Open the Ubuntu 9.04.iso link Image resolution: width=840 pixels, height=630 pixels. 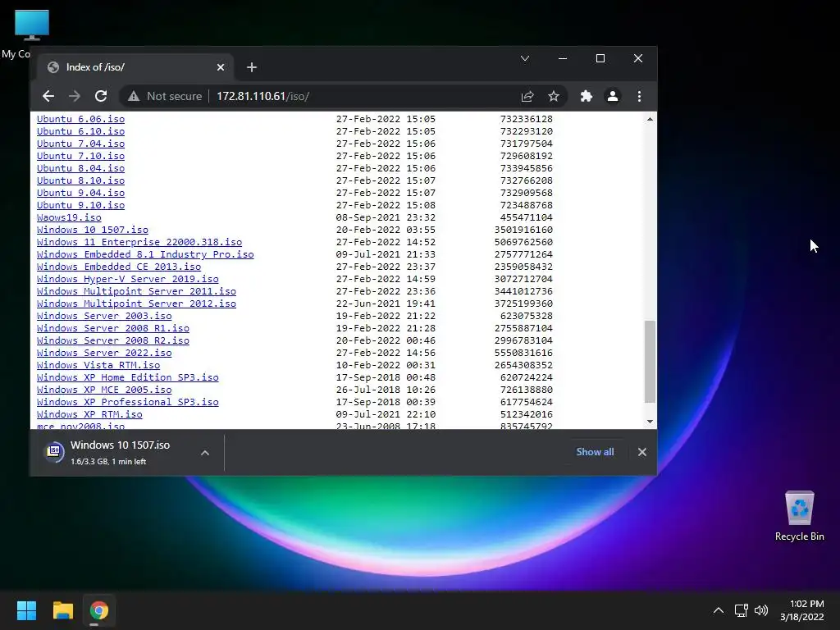[80, 193]
